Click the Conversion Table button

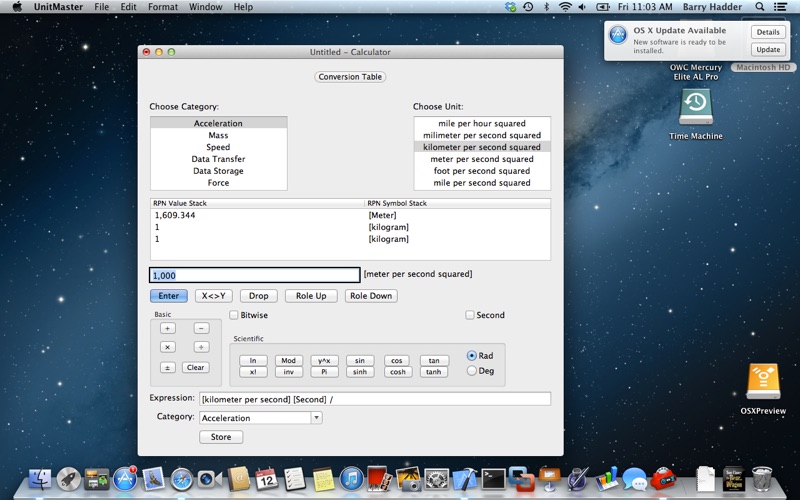coord(350,77)
